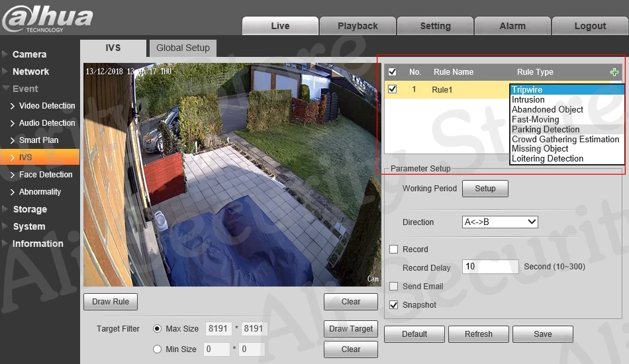Choose Missing Object rule type

click(x=567, y=149)
